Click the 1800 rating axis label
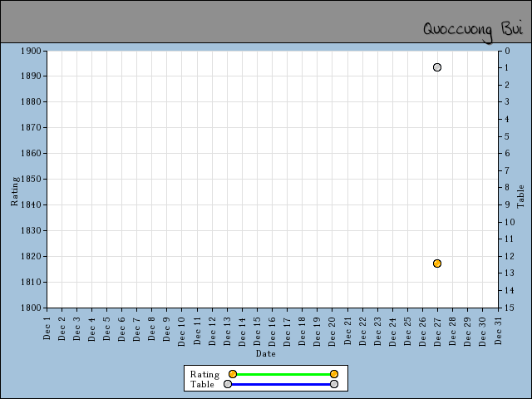 (31, 308)
